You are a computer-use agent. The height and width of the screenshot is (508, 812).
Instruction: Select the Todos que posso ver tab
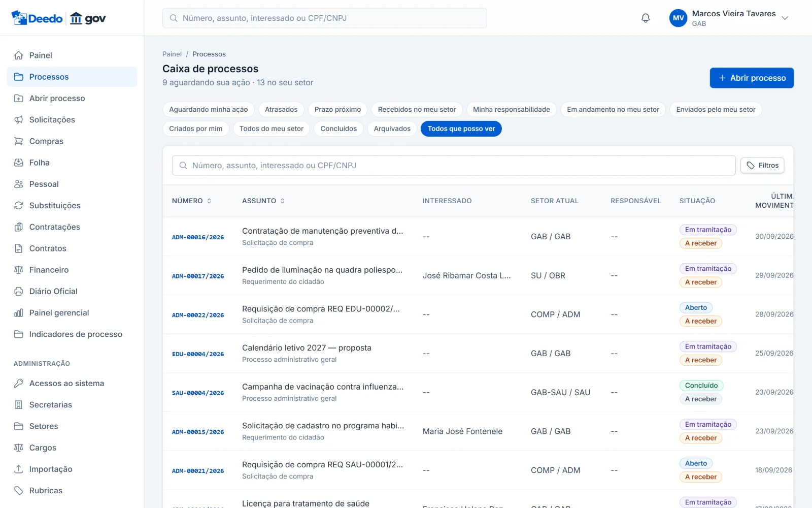461,129
